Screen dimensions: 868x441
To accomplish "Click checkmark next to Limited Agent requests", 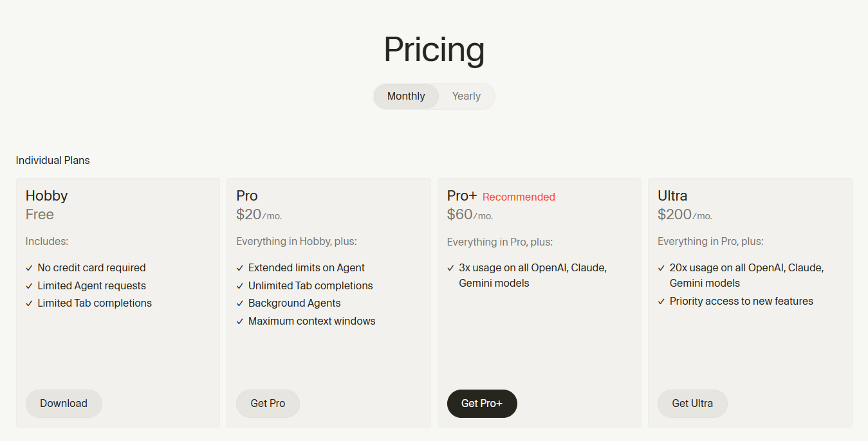I will (x=29, y=286).
